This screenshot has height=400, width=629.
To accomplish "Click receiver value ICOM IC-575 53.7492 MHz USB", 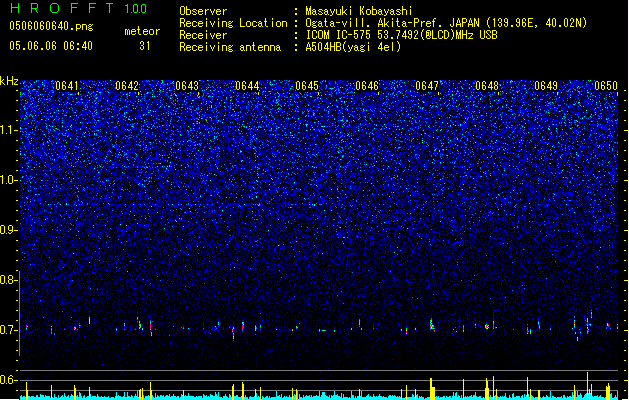I will 401,35.
